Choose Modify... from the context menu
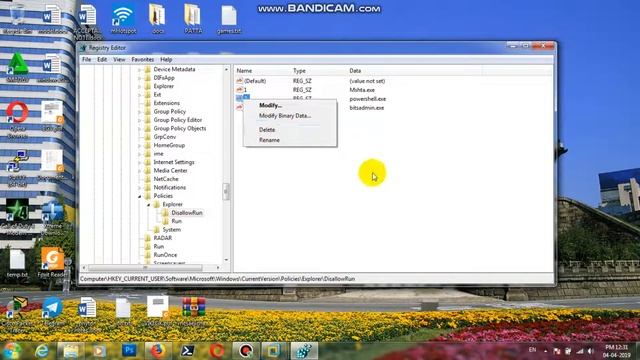Screen dimensions: 640x360 point(271,105)
